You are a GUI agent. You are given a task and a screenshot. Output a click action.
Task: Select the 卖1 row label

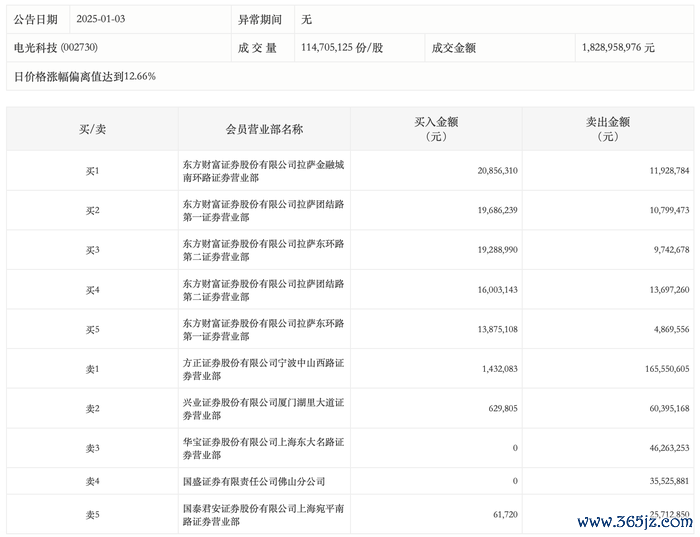tap(92, 370)
